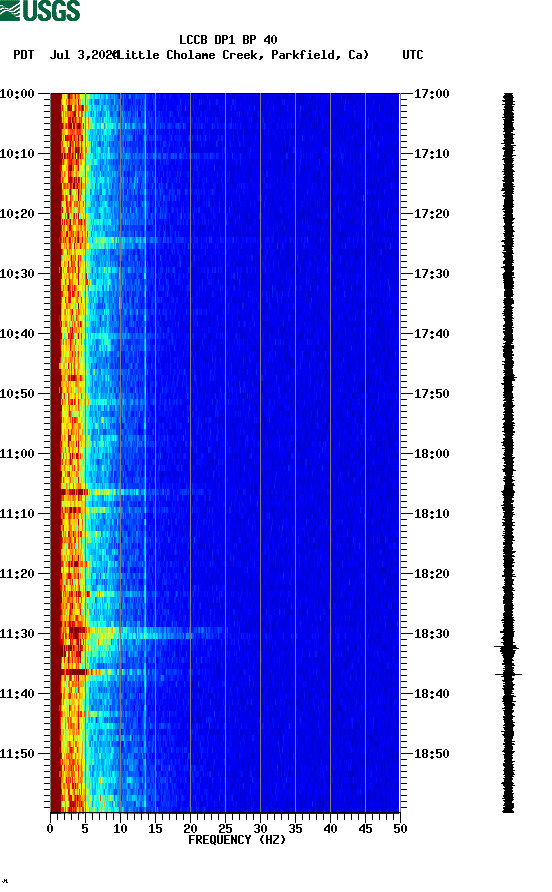Click the '17:40' UTC time label
This screenshot has width=552, height=892.
(x=431, y=334)
